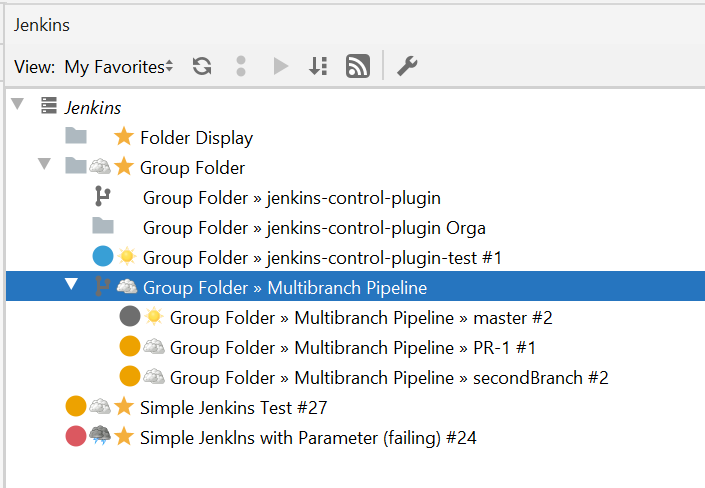Open Jenkins settings wrench icon
Viewport: 705px width, 488px height.
coord(407,66)
